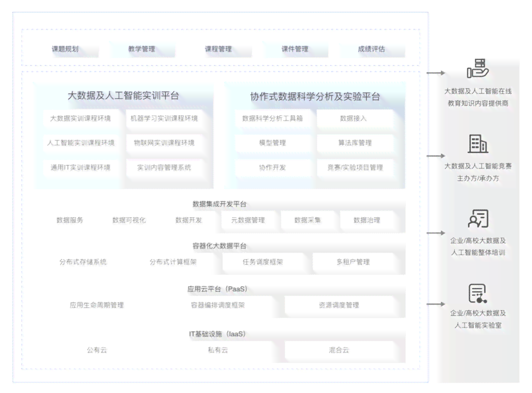Screen dimensions: 532x393
Task: Click 混合云 box
Action: pyautogui.click(x=339, y=350)
